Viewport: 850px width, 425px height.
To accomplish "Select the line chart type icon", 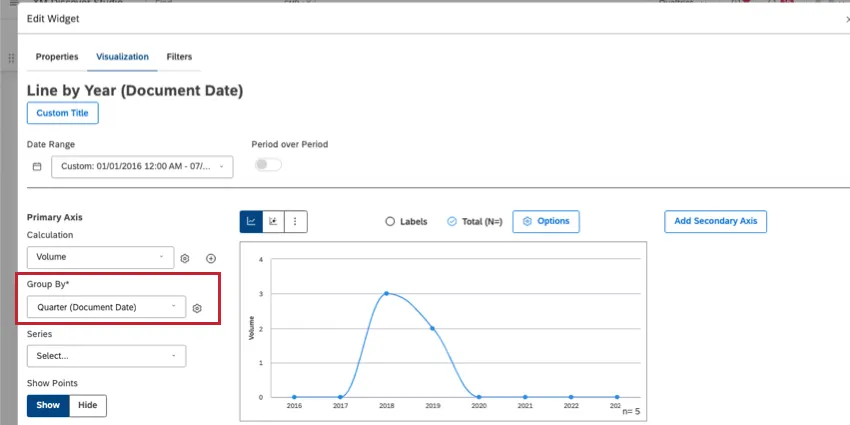I will pos(251,221).
